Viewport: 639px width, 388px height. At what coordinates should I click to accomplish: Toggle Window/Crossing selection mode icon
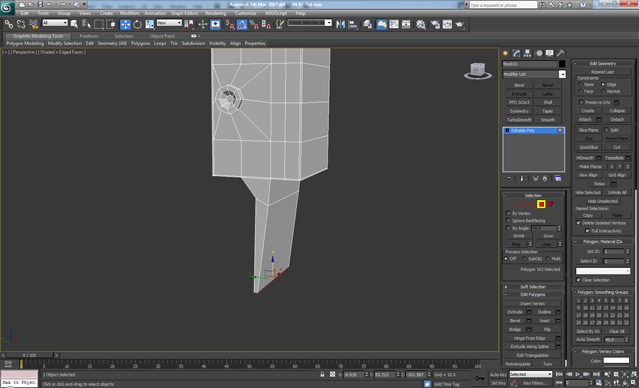tap(111, 24)
